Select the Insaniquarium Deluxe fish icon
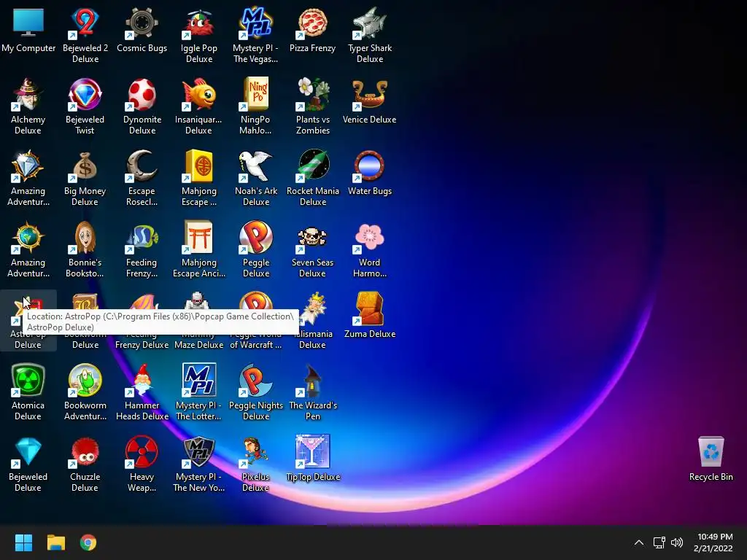747x560 pixels. (199, 94)
